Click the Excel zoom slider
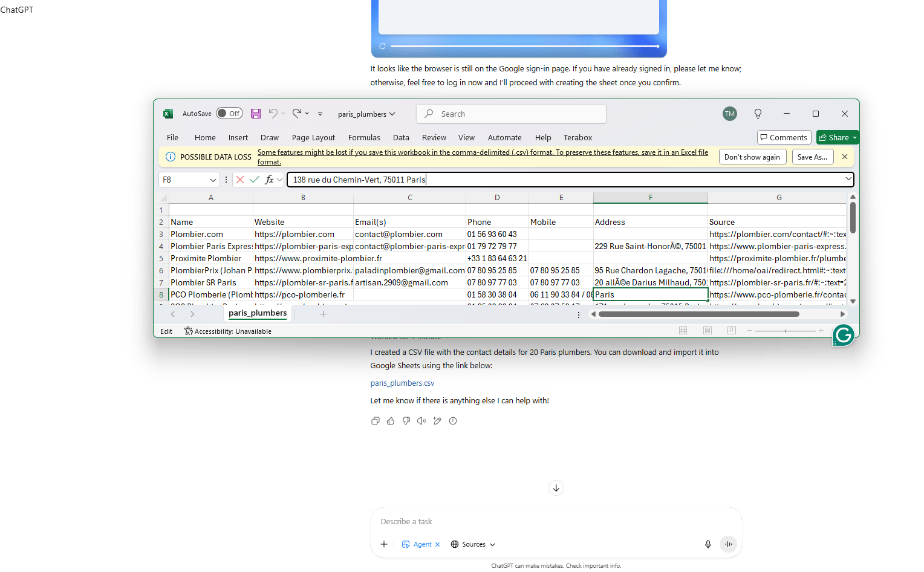924x572 pixels. (785, 331)
